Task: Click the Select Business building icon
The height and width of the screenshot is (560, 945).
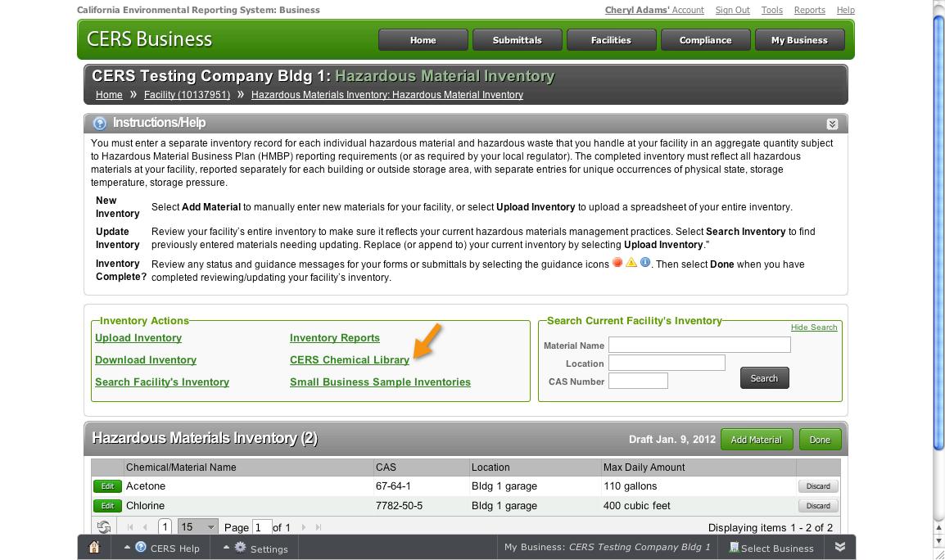Action: (x=734, y=548)
